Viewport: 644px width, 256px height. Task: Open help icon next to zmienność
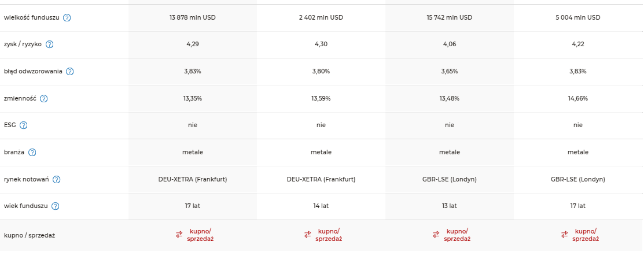point(43,98)
